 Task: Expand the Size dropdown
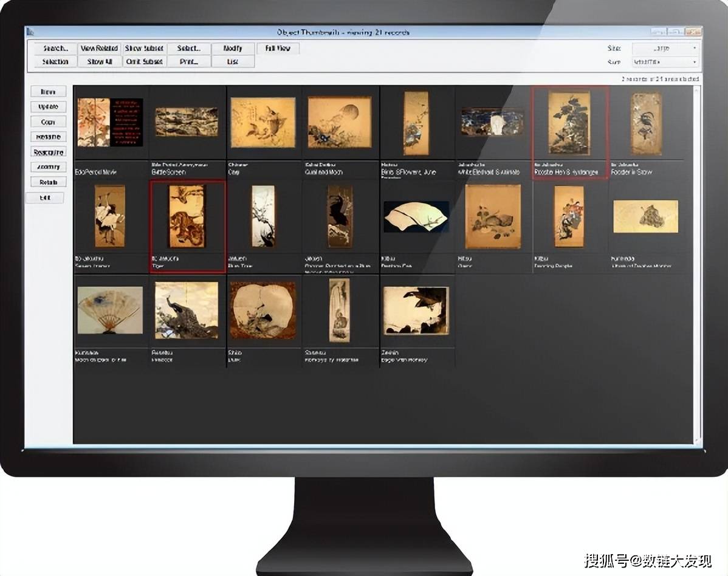(665, 49)
